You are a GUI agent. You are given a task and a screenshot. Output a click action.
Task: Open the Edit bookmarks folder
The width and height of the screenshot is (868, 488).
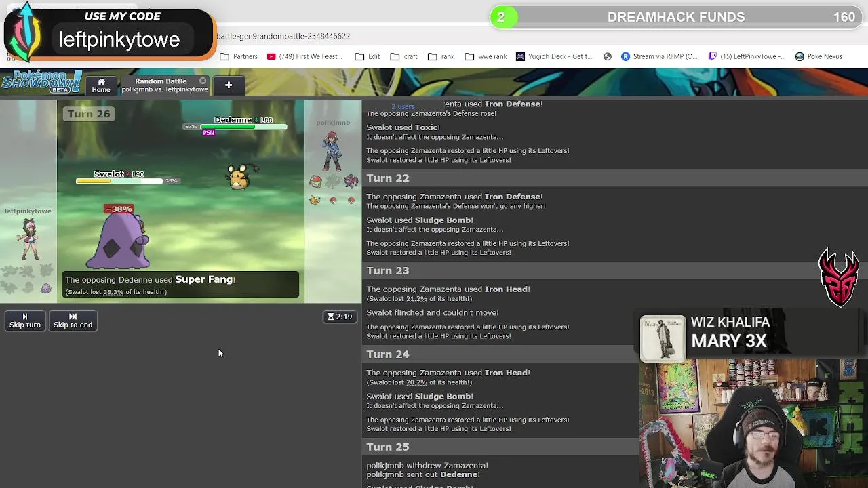pos(367,56)
